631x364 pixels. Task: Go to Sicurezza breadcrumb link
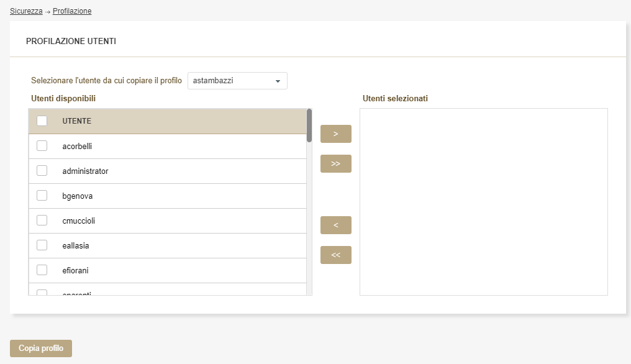click(x=26, y=11)
